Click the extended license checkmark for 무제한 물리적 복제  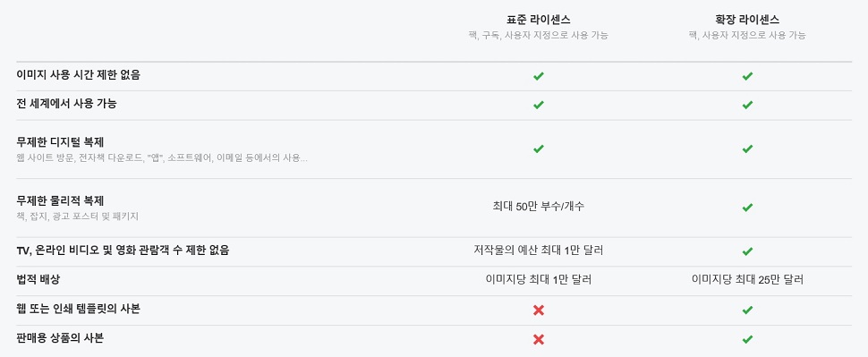747,208
